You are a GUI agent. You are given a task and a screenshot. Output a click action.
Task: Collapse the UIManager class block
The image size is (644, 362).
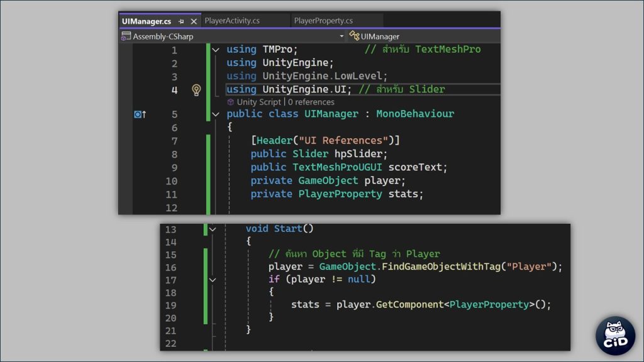pos(216,114)
